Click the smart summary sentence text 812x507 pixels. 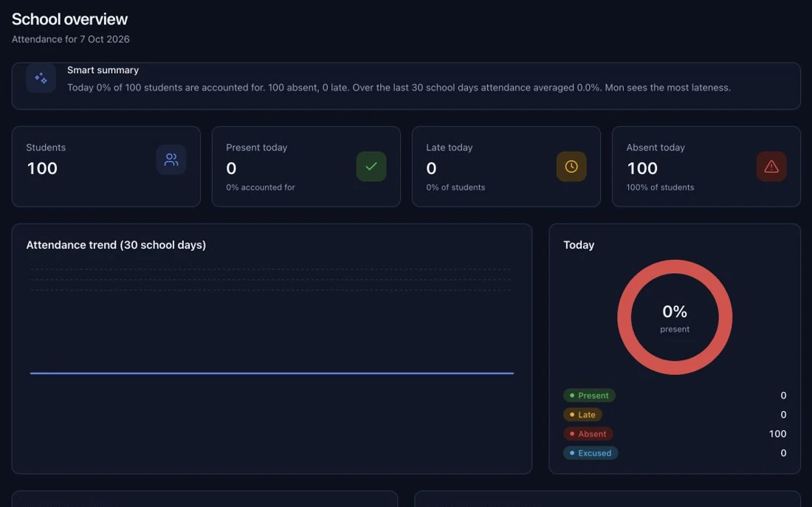point(399,88)
